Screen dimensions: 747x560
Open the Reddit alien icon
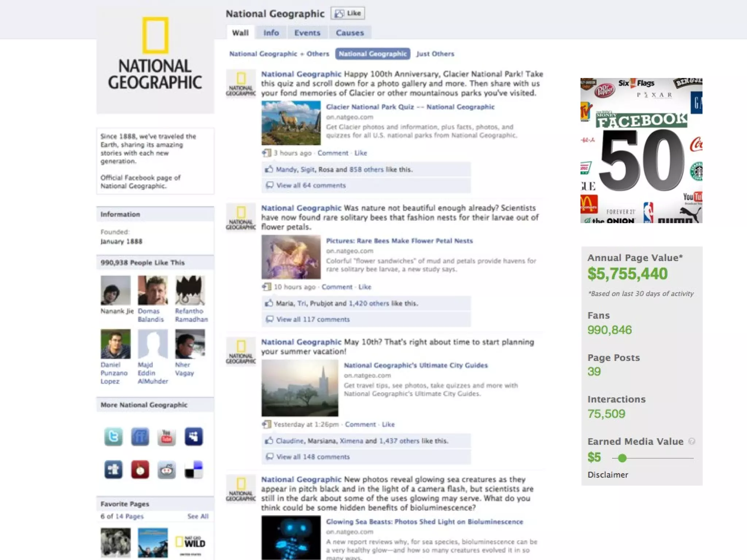(x=167, y=470)
